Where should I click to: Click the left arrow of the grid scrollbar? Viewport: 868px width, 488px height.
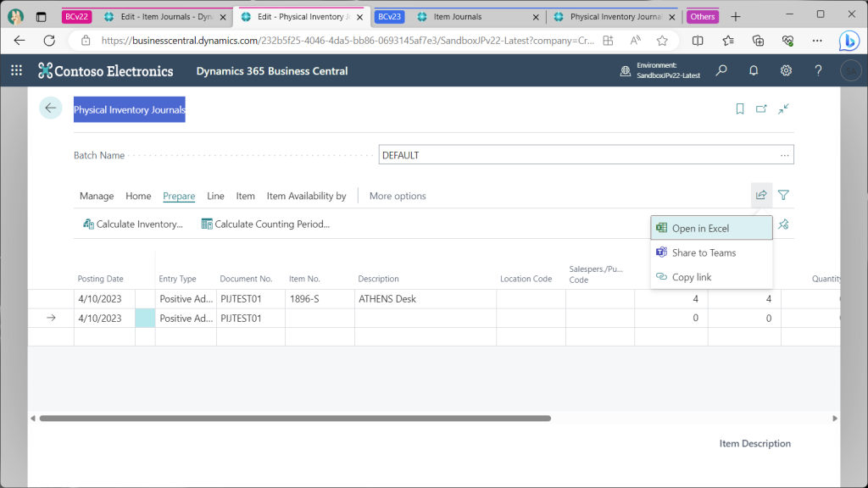click(33, 419)
